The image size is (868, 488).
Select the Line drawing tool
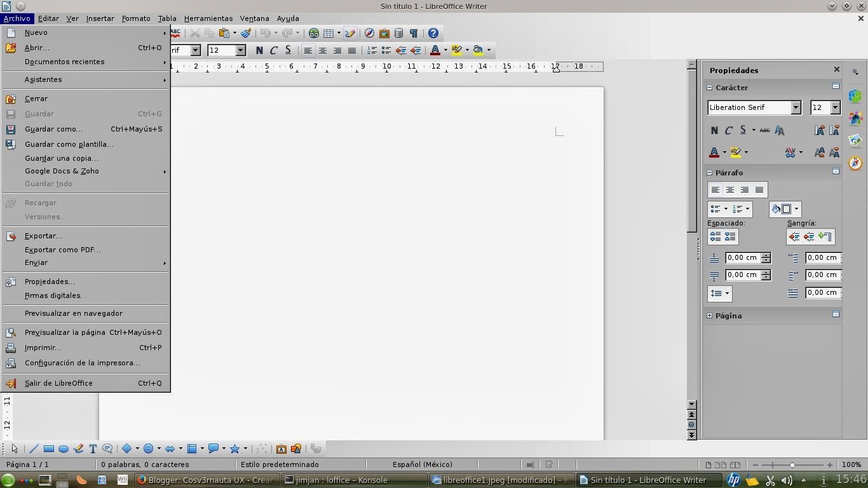[x=34, y=449]
